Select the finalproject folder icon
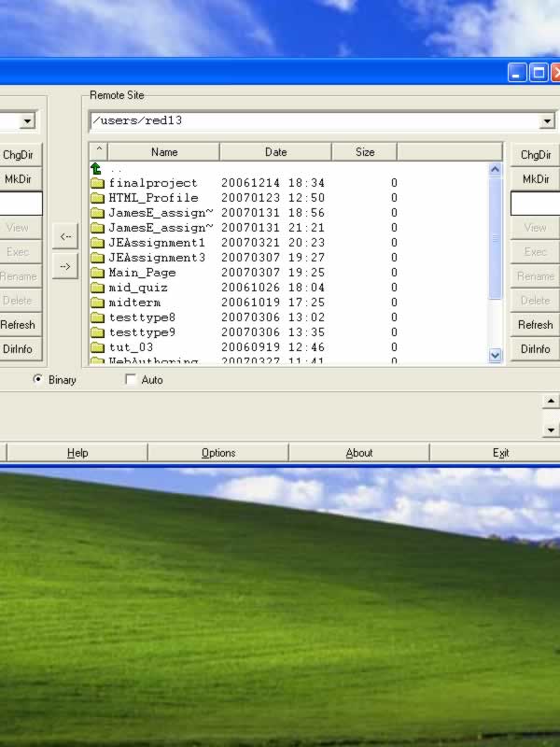Viewport: 560px width, 747px height. coord(97,183)
